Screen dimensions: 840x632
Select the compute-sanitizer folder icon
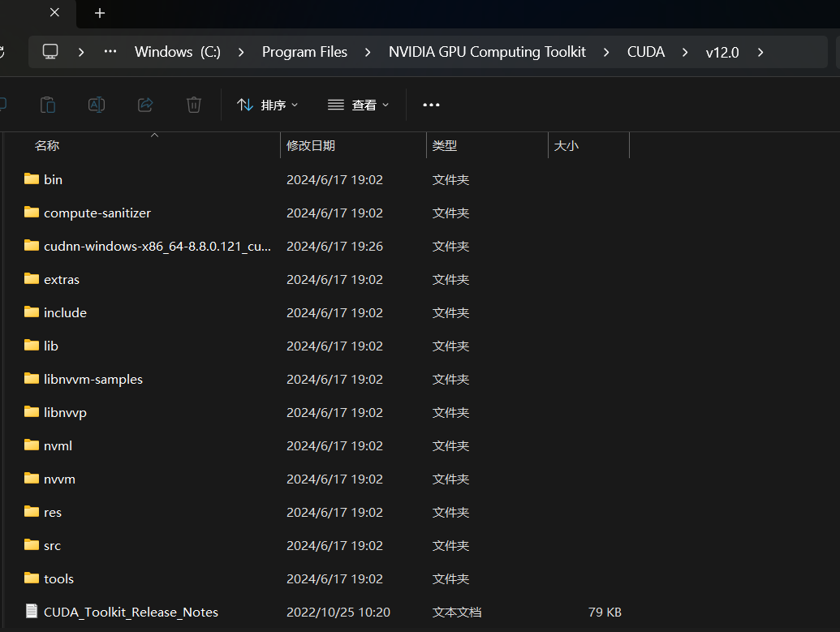tap(32, 212)
